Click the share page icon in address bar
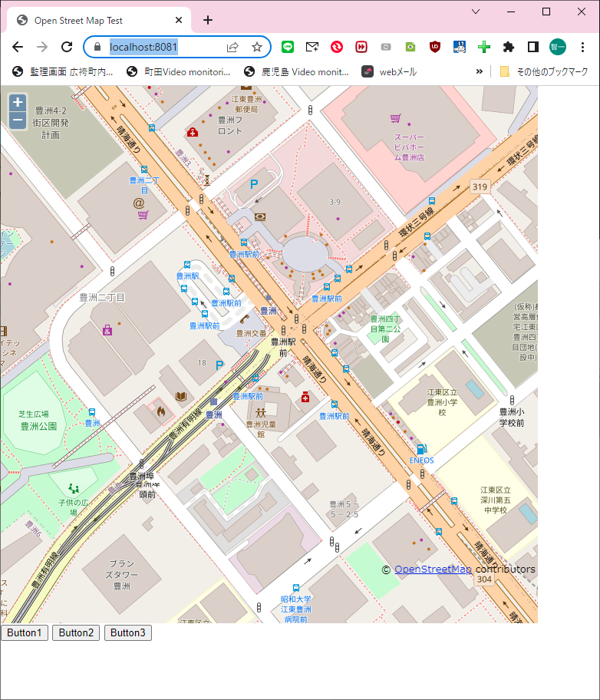Screen dimensions: 600x700 [x=232, y=47]
